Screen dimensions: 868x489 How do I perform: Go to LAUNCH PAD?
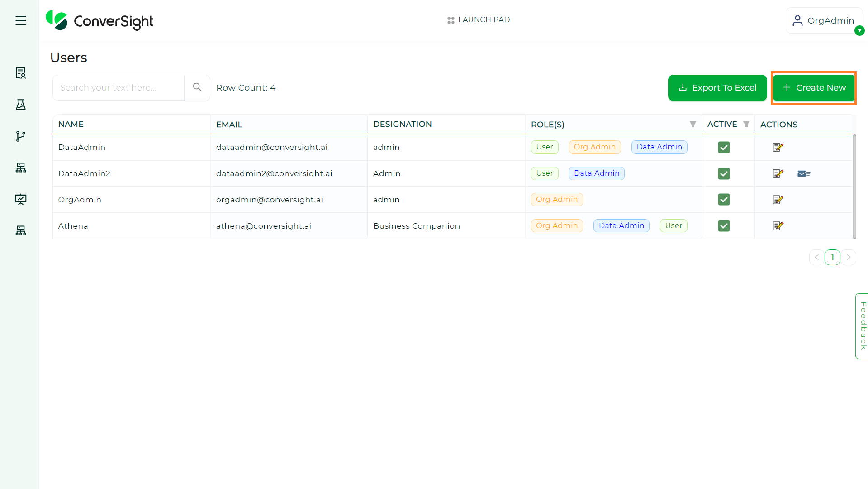(478, 19)
